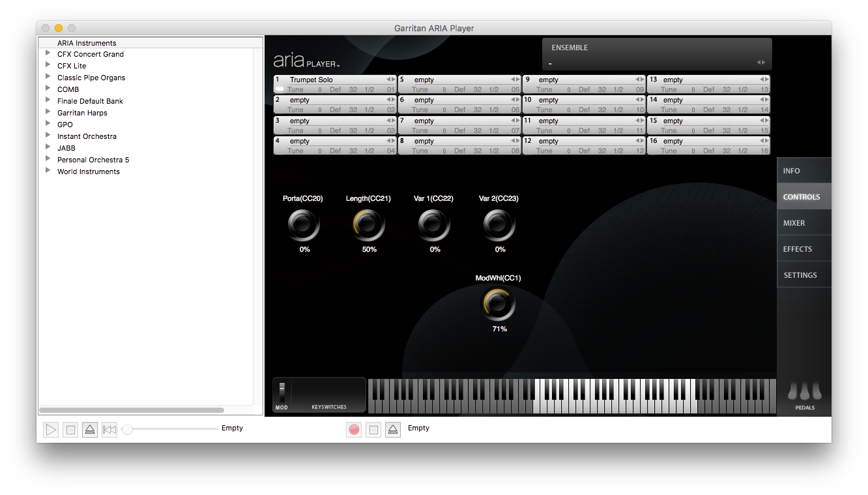Expand the Garritan Harps bank
This screenshot has height=495, width=868.
(48, 112)
